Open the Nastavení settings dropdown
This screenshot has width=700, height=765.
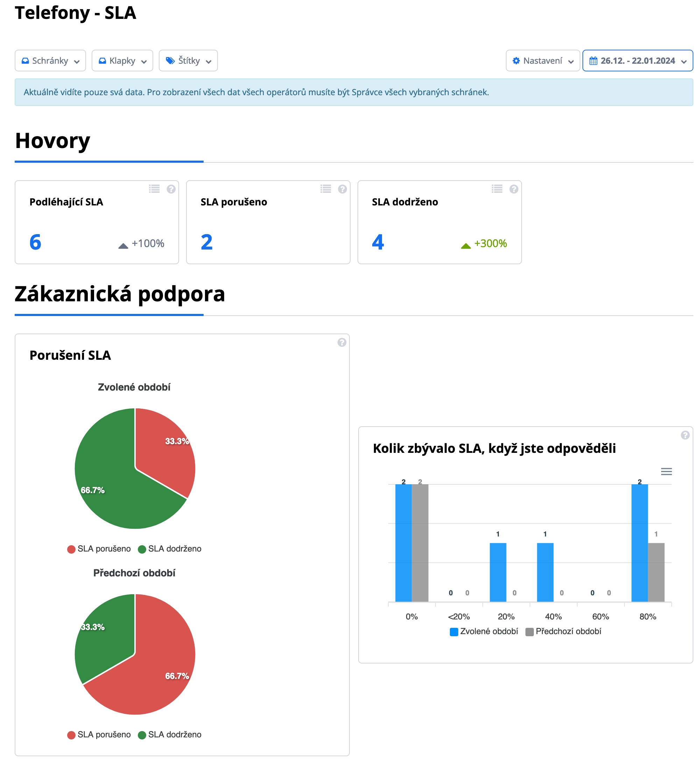pyautogui.click(x=543, y=61)
